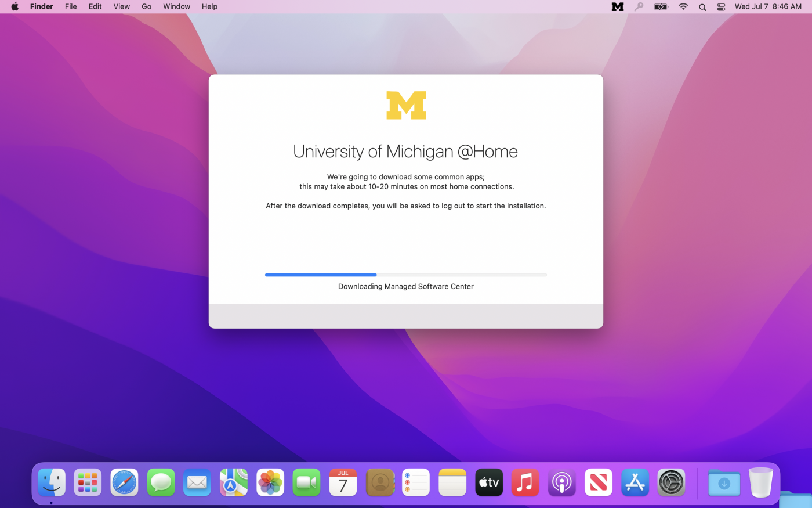Viewport: 812px width, 508px height.
Task: Open the File menu
Action: click(71, 6)
